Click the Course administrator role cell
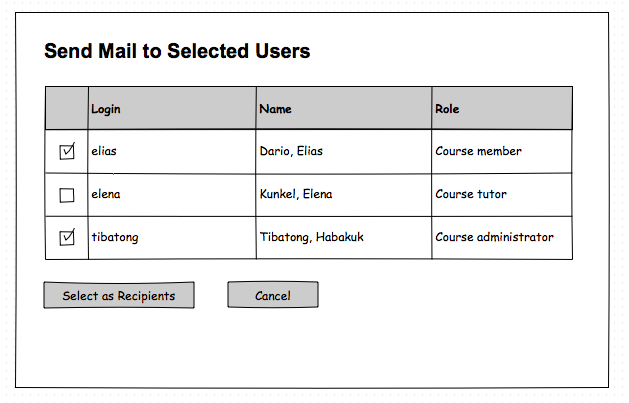The image size is (629, 403). click(494, 238)
